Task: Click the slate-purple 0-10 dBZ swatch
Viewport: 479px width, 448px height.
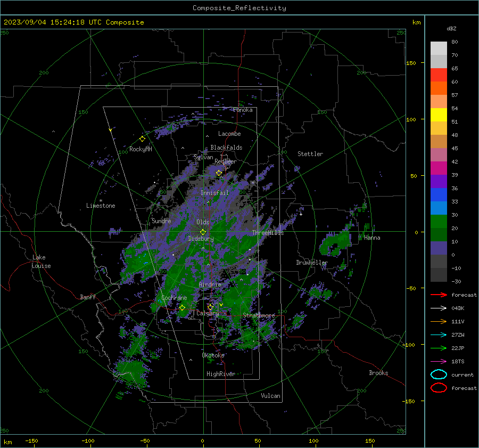Action: (x=439, y=248)
